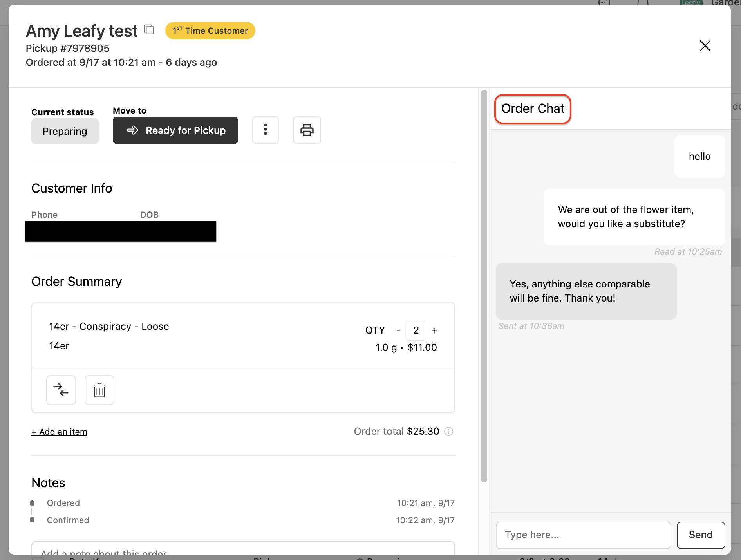This screenshot has width=741, height=560.
Task: Click the Phone label
Action: pyautogui.click(x=44, y=215)
